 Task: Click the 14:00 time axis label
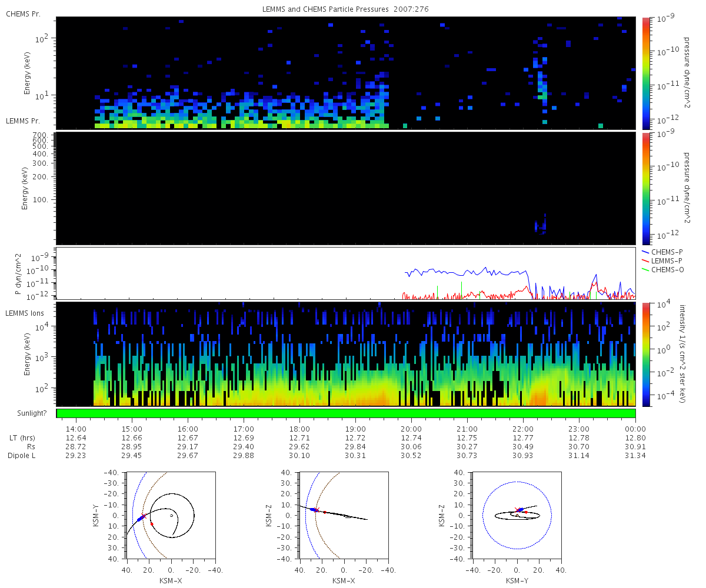point(76,429)
